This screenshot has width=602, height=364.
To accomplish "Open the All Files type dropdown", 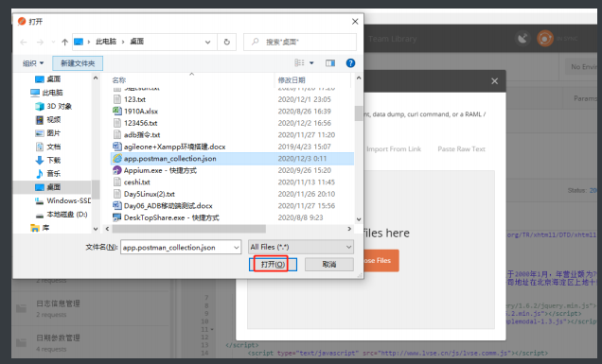I will tap(301, 247).
